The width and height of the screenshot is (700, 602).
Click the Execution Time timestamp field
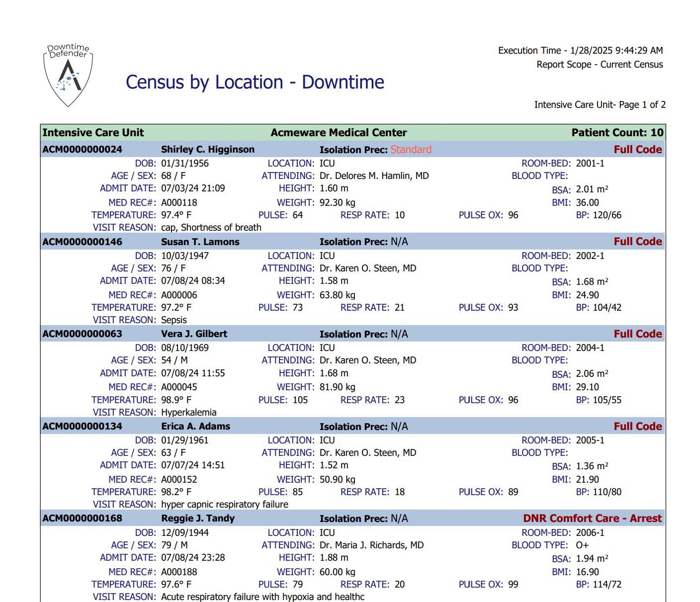click(580, 50)
